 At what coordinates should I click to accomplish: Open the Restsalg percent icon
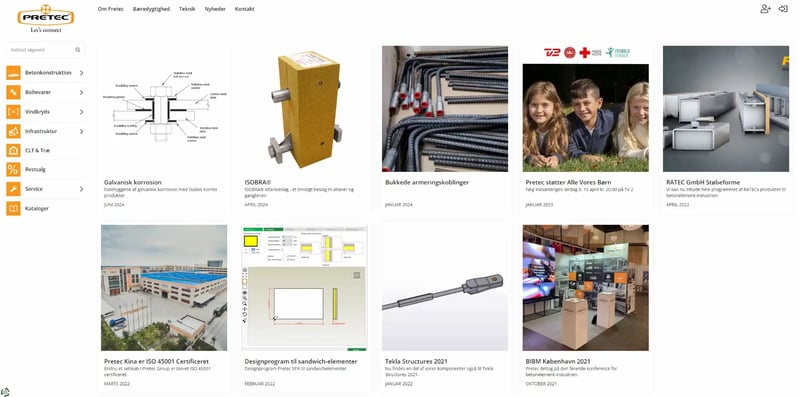13,169
